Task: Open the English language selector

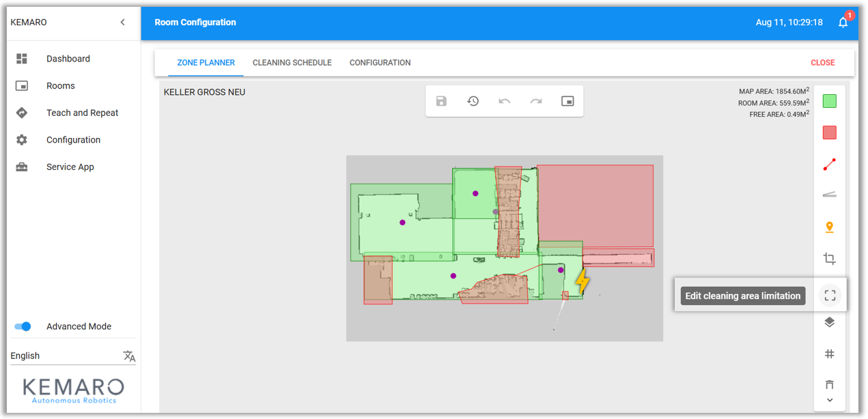Action: (x=72, y=356)
